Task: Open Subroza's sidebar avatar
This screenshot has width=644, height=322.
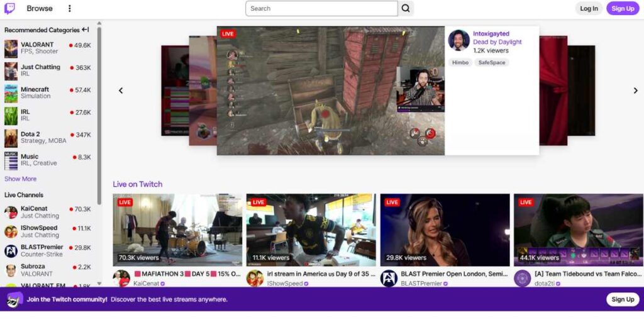Action: pyautogui.click(x=11, y=270)
